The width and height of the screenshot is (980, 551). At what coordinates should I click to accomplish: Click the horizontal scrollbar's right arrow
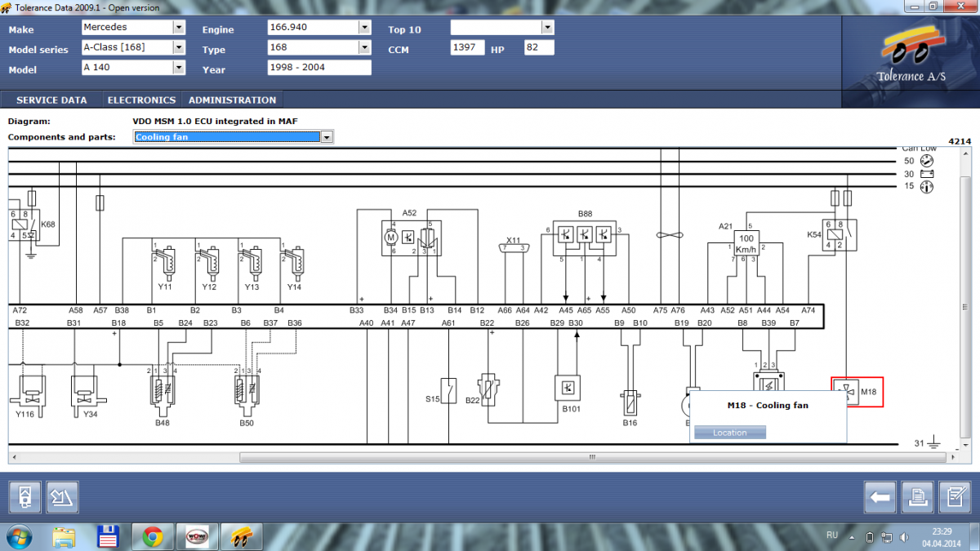(953, 457)
